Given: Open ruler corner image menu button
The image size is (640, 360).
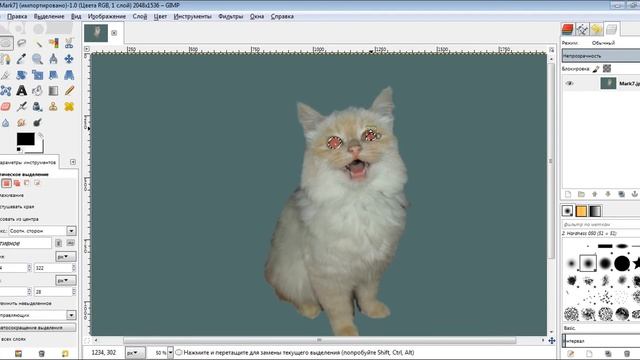Looking at the screenshot, I should point(87,49).
